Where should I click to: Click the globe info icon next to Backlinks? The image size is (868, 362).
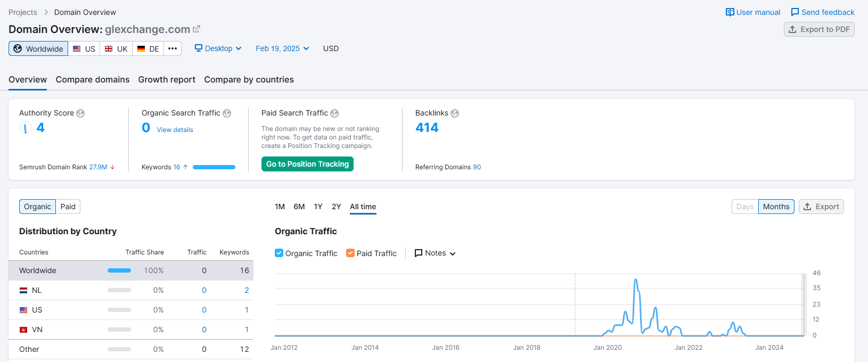(455, 113)
